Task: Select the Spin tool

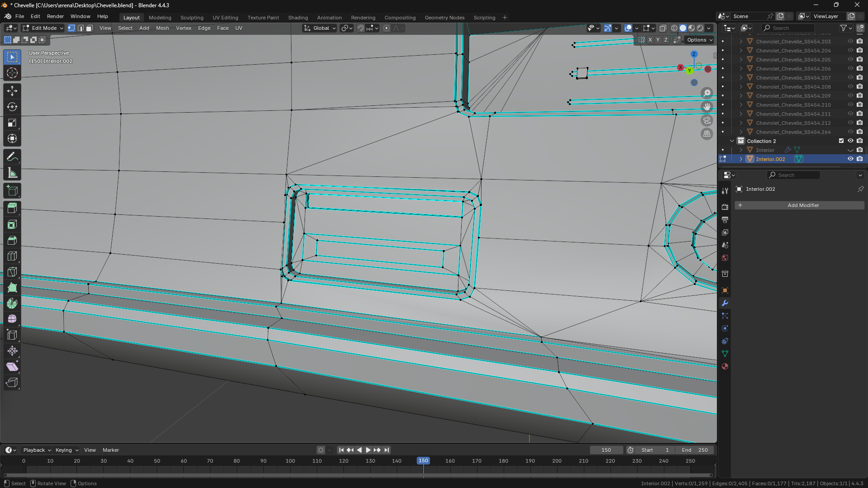Action: (12, 303)
